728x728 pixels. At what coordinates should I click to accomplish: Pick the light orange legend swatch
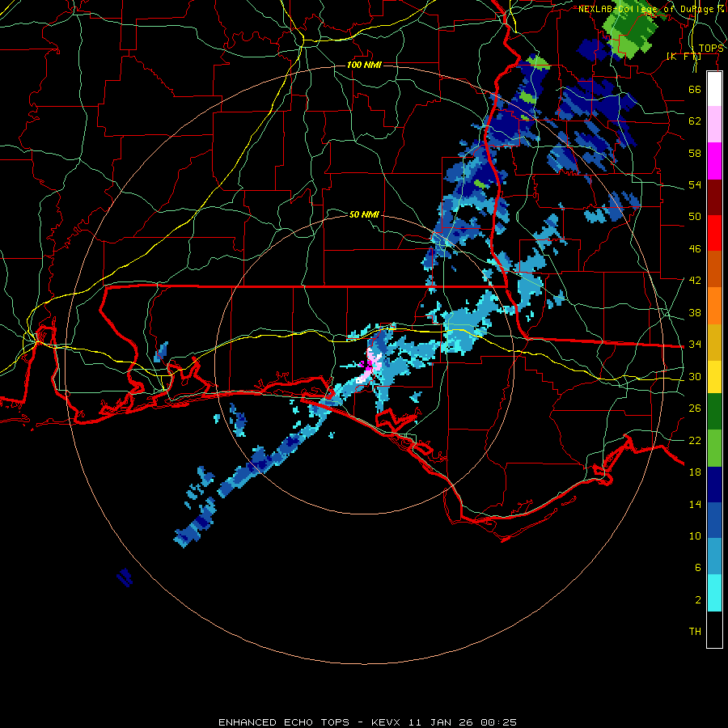click(x=714, y=306)
